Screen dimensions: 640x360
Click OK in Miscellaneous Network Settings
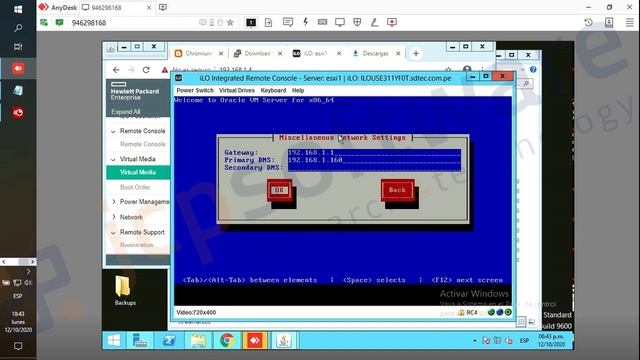coord(279,190)
